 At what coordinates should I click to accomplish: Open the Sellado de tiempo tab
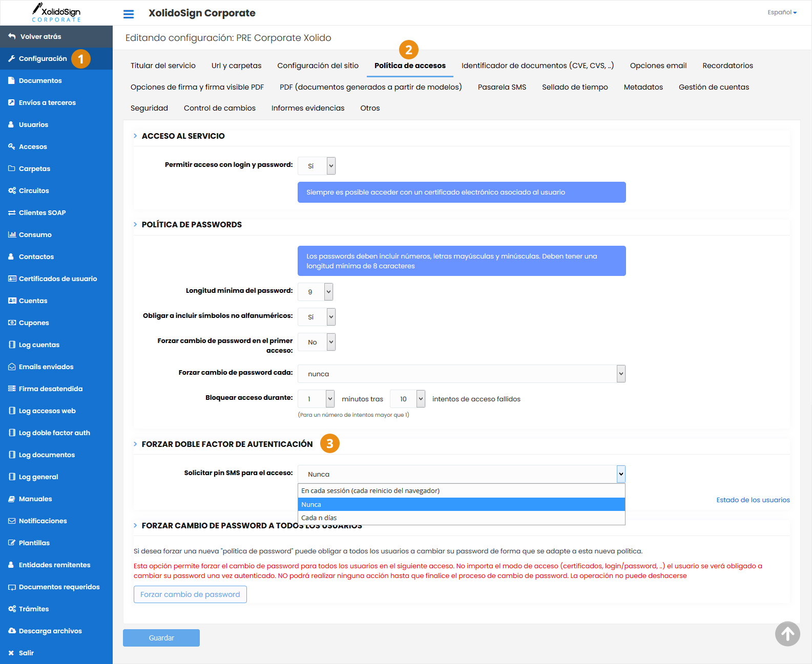(575, 87)
